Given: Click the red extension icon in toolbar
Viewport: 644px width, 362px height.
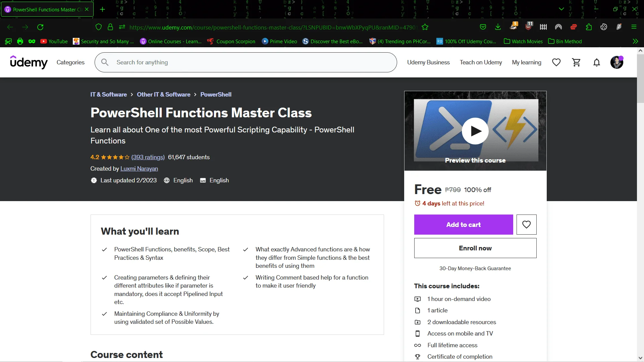Looking at the screenshot, I should coord(574,27).
